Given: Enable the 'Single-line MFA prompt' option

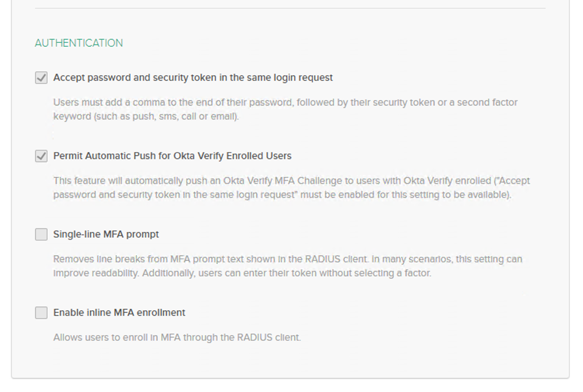Looking at the screenshot, I should click(41, 234).
